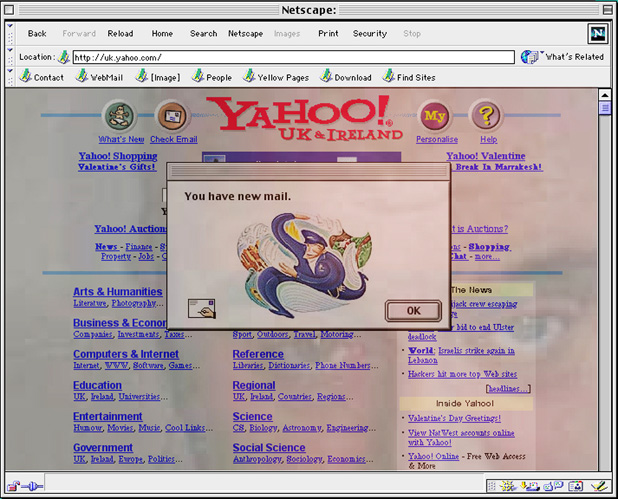The width and height of the screenshot is (618, 499).
Task: Open the Newsgroups icon in the component bar
Action: point(553,486)
